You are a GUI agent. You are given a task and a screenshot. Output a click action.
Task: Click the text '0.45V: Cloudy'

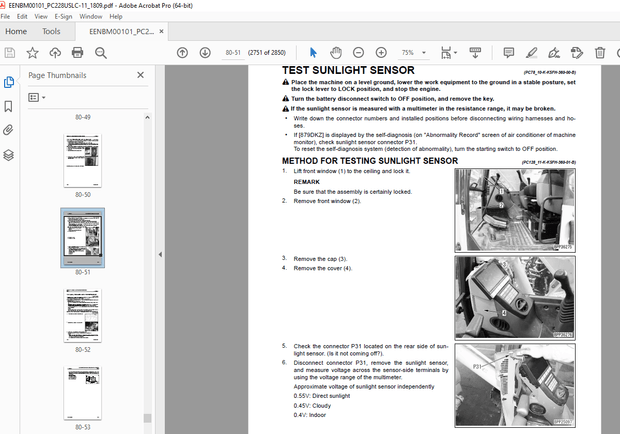click(x=312, y=406)
